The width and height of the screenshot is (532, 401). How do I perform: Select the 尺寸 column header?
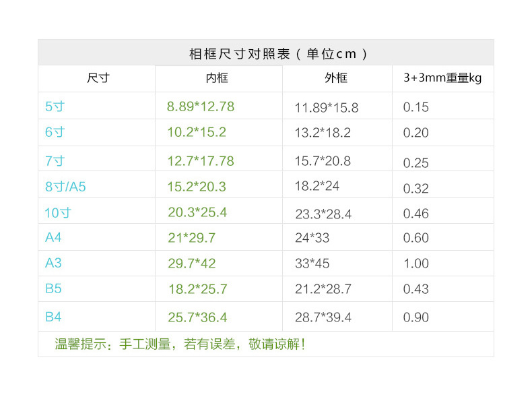tap(98, 78)
